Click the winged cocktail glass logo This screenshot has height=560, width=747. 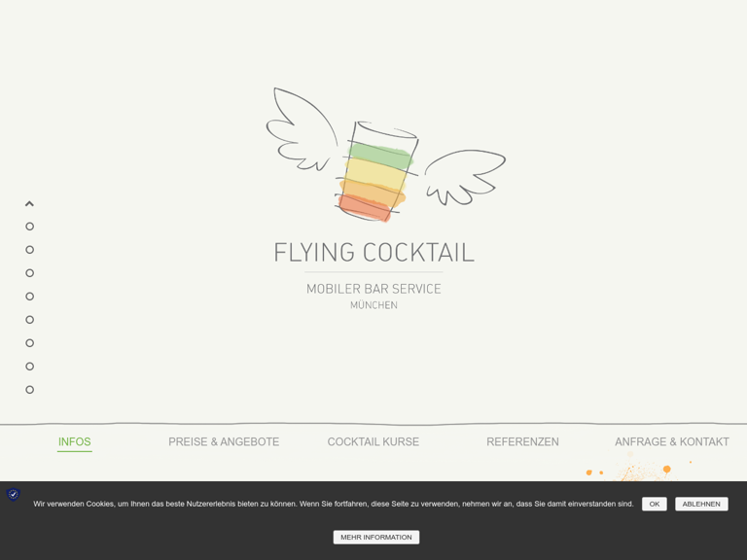pyautogui.click(x=386, y=155)
